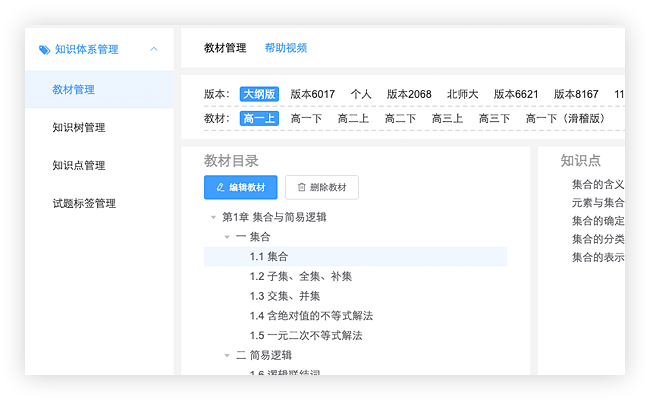Click the pencil icon on 编辑教材
This screenshot has height=400, width=650.
pos(221,187)
